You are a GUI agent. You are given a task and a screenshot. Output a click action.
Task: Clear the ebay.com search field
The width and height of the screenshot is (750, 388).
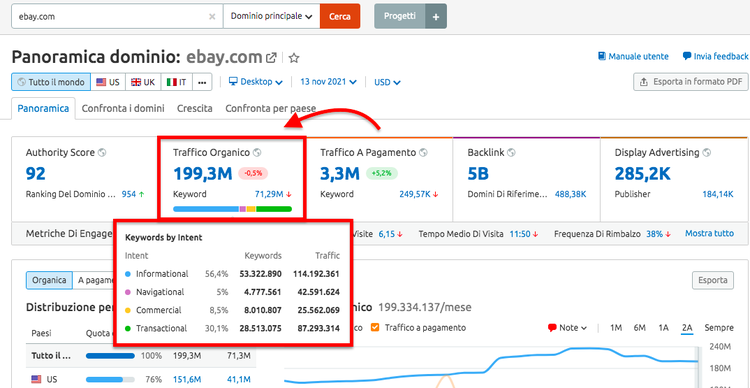[212, 17]
